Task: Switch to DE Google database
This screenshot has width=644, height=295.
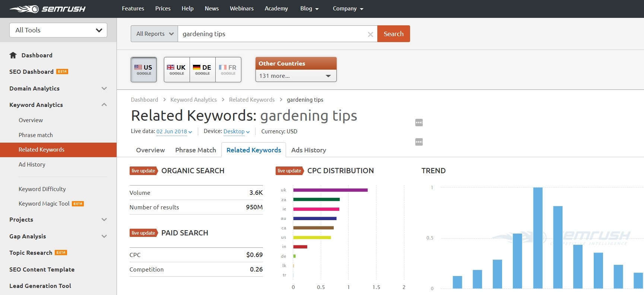Action: 202,70
